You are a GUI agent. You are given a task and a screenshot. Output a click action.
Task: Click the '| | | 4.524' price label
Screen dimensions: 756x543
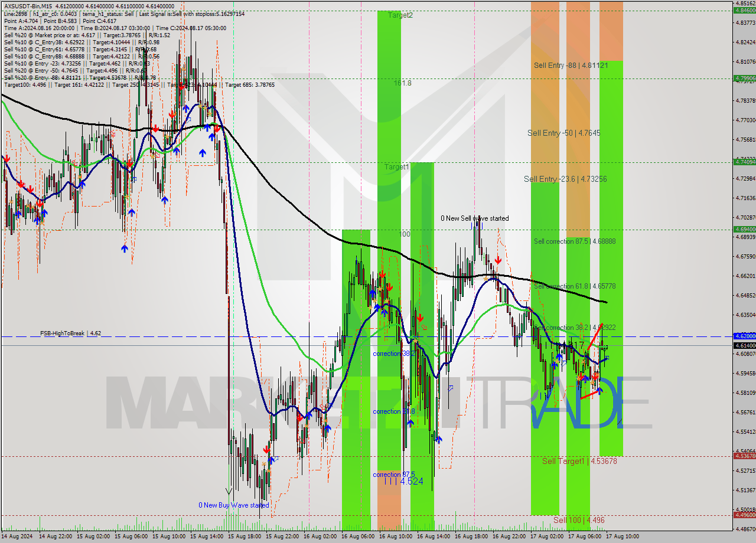403,482
